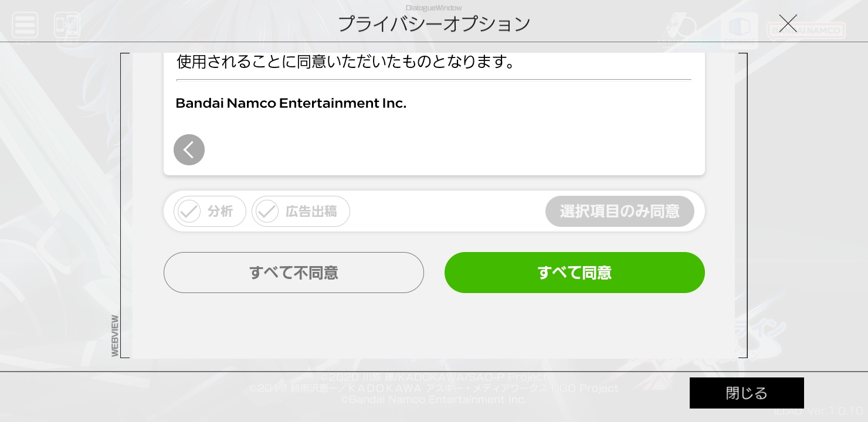Click the gray back arrow circle
Screen dimensions: 868x422
(x=189, y=149)
